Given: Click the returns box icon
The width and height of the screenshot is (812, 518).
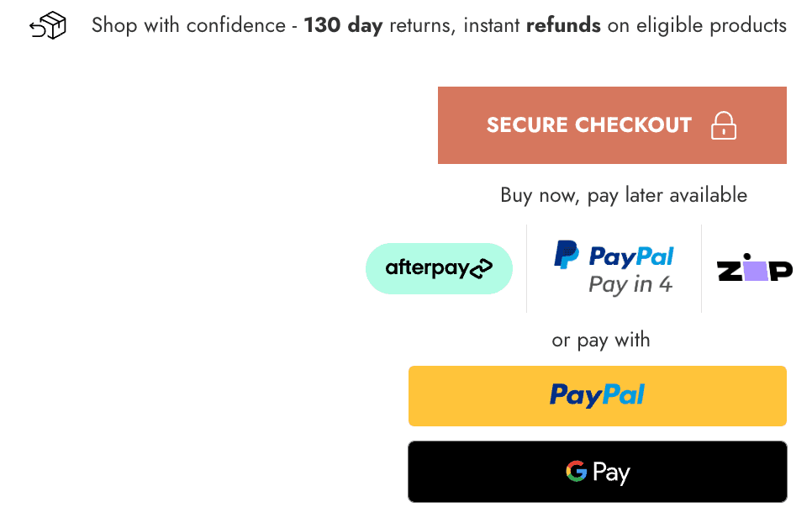Looking at the screenshot, I should pyautogui.click(x=48, y=26).
